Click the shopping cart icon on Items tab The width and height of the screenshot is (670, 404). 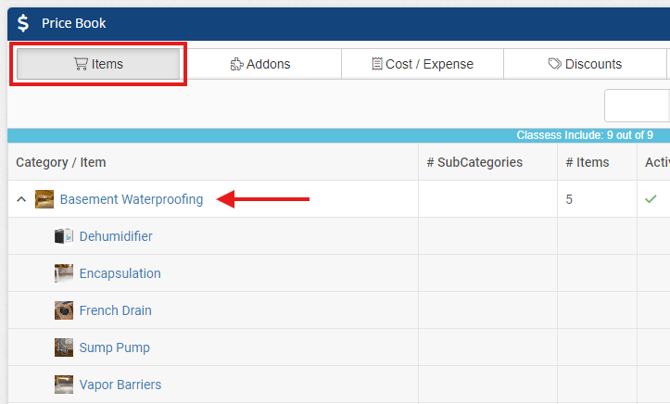[81, 64]
